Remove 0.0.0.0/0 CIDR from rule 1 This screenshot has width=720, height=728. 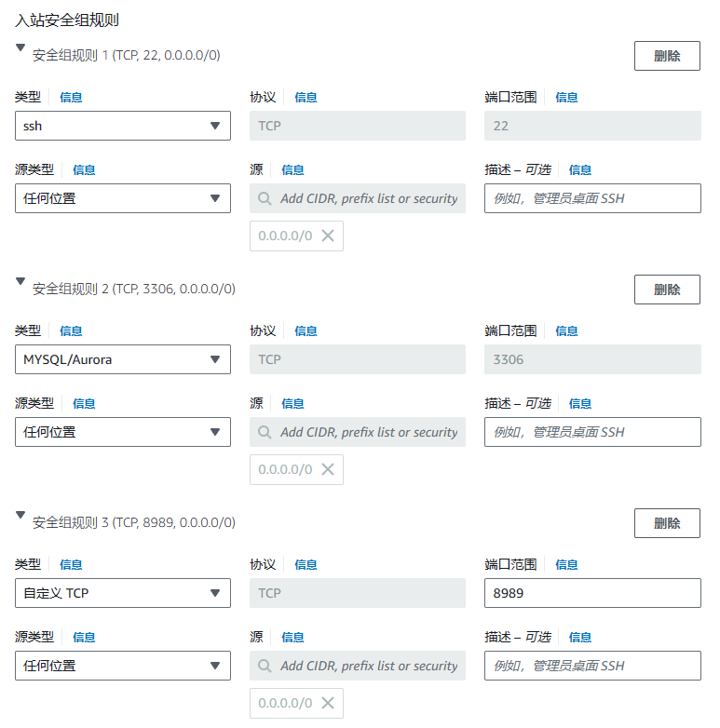point(328,236)
